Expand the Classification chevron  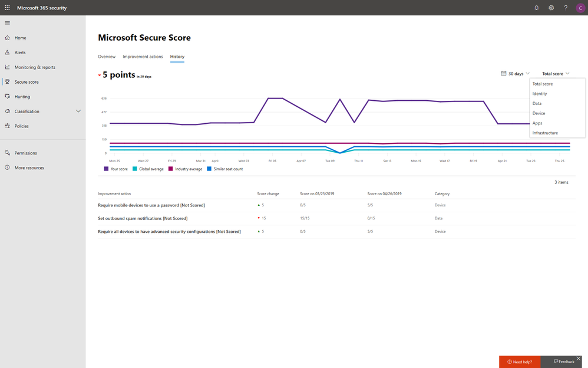78,111
